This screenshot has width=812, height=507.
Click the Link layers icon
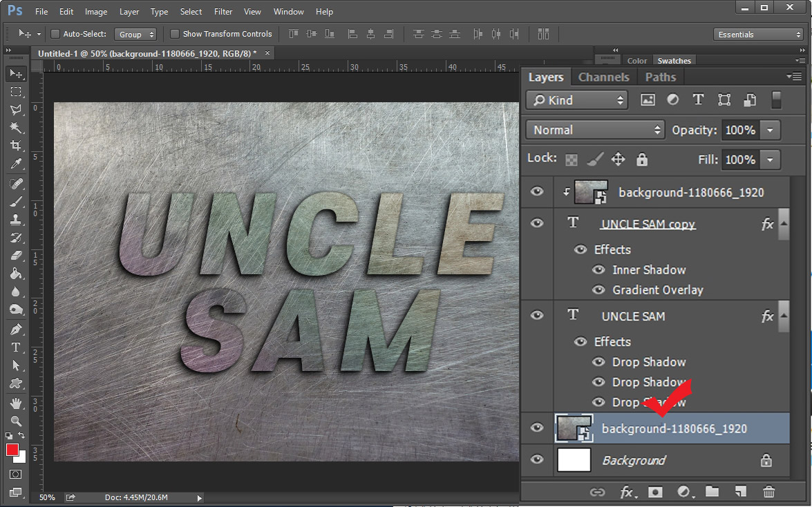[x=597, y=492]
